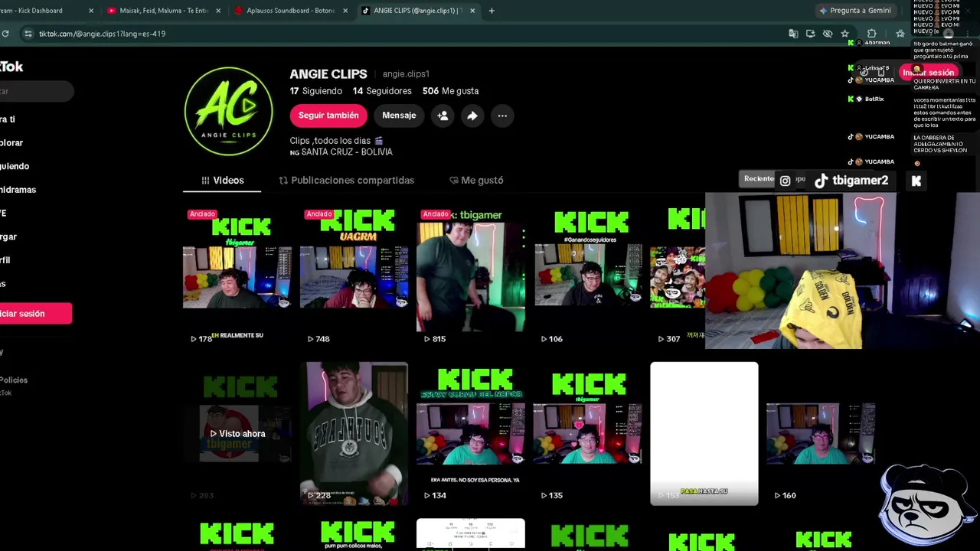Close the Kick Dashboard tab

click(91, 11)
